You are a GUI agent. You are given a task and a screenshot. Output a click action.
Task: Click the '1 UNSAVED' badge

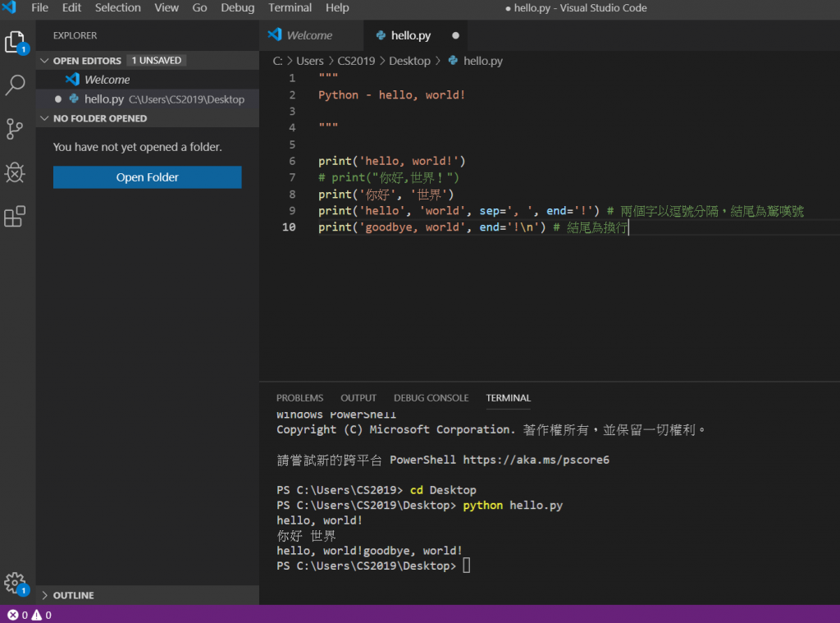tap(157, 60)
